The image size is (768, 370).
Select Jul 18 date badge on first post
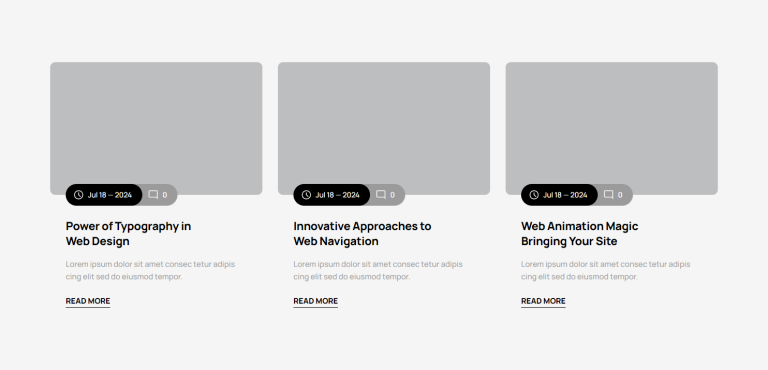(x=104, y=195)
